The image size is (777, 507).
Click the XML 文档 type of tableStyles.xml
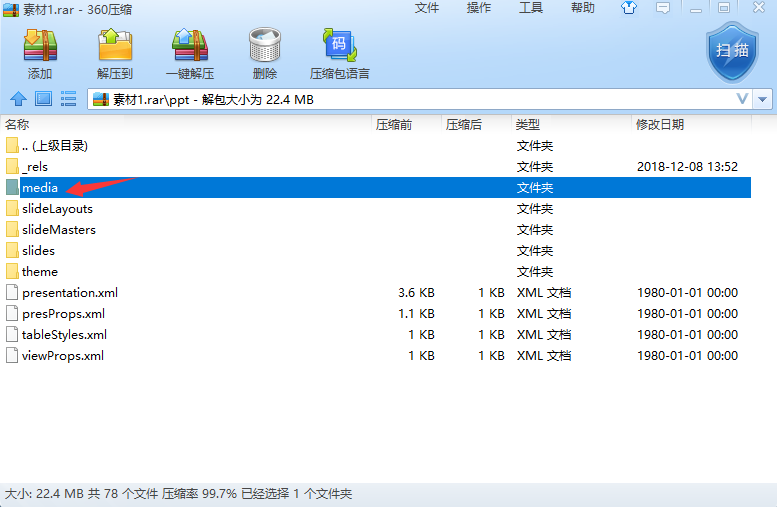click(x=544, y=335)
